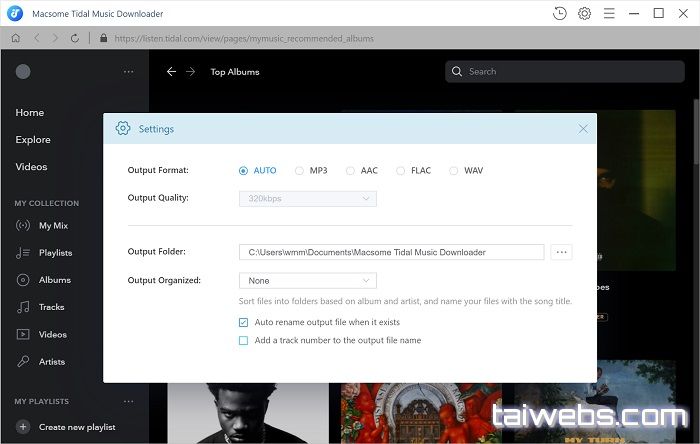Enable add track number checkbox
Viewport: 700px width, 444px height.
click(x=244, y=341)
